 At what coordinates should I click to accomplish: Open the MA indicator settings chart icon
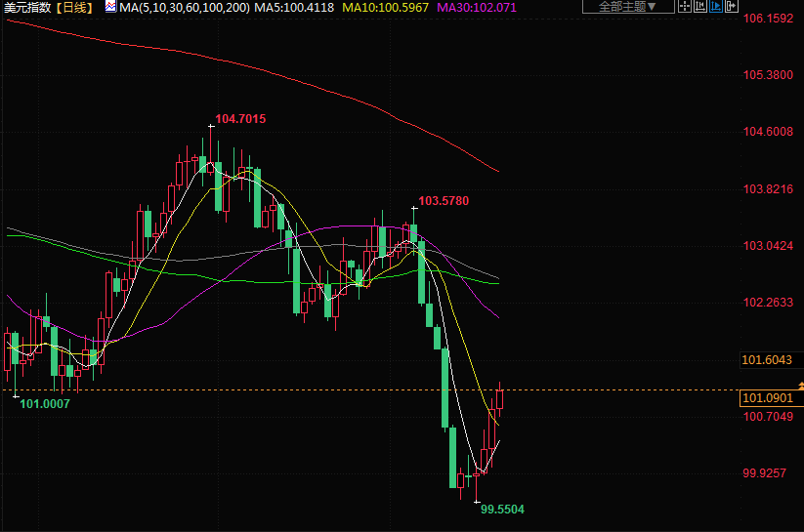pos(109,7)
